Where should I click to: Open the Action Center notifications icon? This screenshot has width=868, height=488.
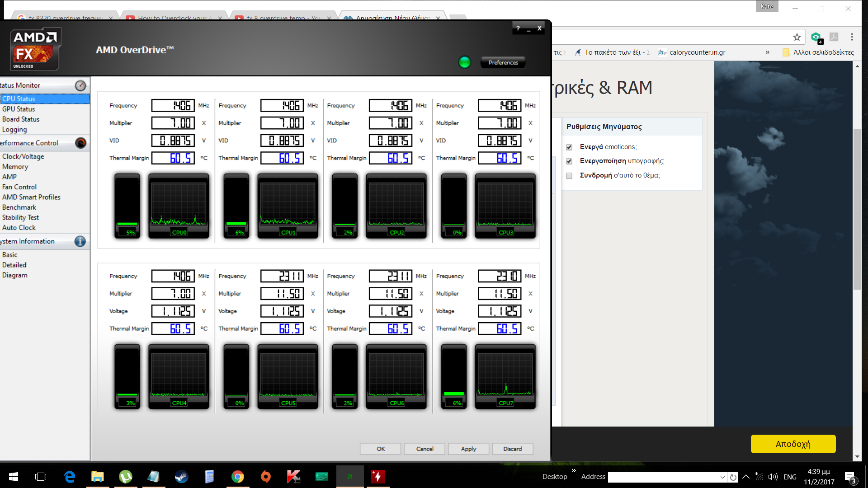click(850, 477)
